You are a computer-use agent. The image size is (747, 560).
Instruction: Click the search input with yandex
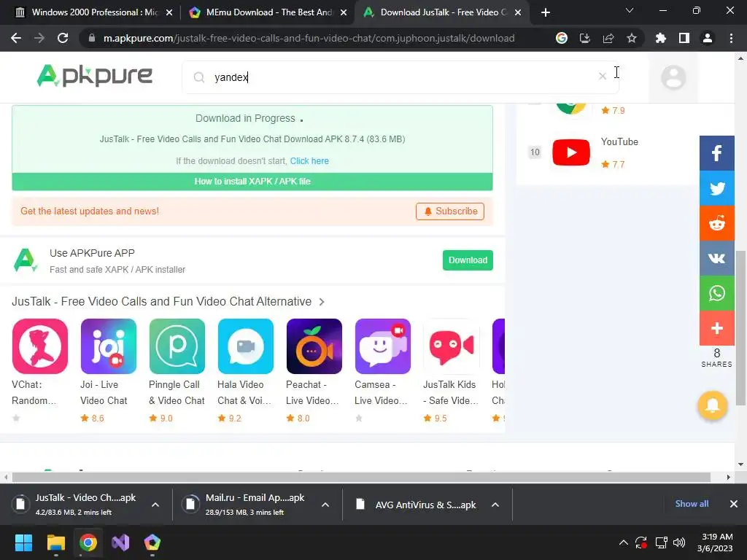pyautogui.click(x=400, y=77)
